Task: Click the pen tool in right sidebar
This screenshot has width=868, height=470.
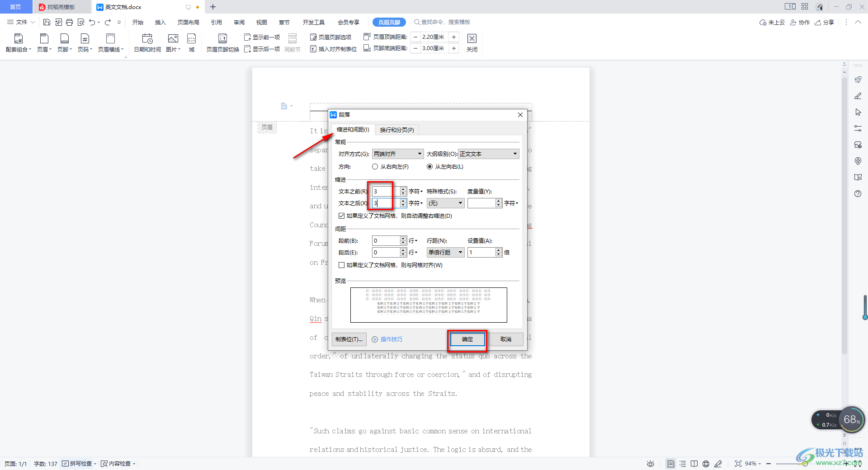Action: coord(858,96)
